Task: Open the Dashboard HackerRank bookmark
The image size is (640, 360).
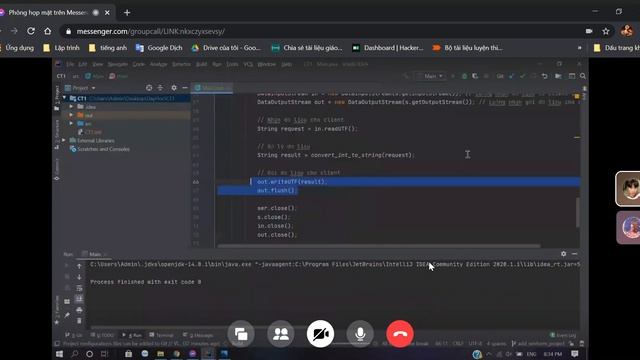Action: pyautogui.click(x=388, y=48)
